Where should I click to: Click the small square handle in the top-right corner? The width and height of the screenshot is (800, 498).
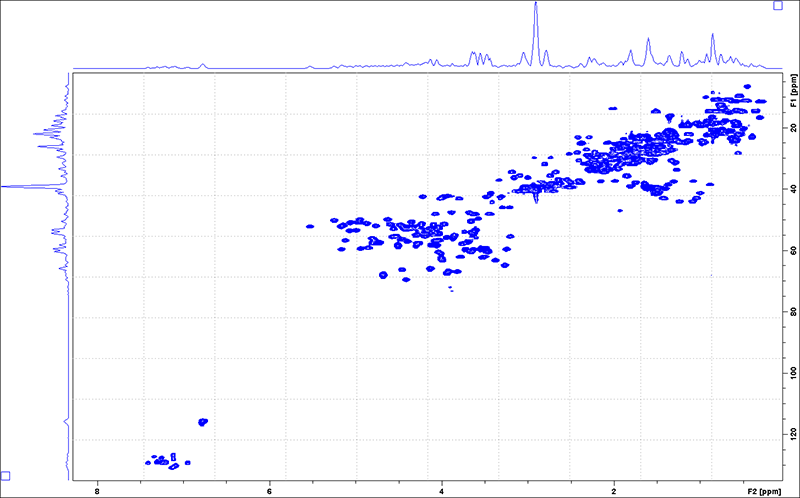[x=778, y=6]
